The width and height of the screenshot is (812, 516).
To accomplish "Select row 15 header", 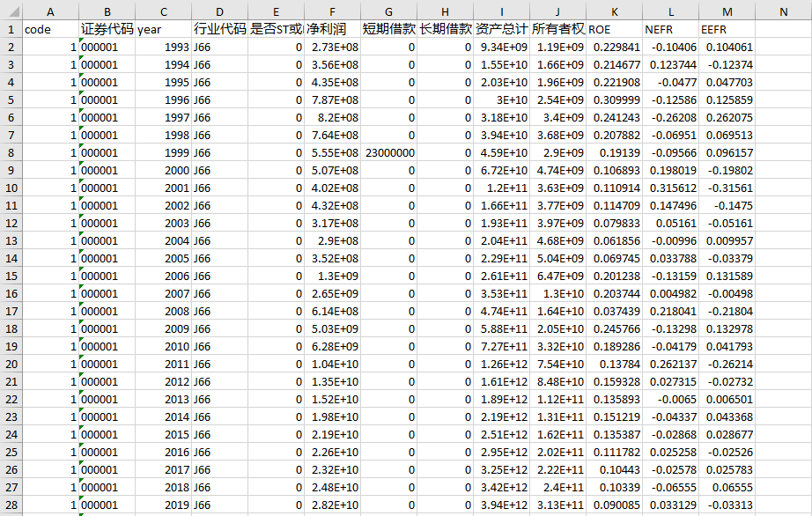I will pyautogui.click(x=11, y=276).
